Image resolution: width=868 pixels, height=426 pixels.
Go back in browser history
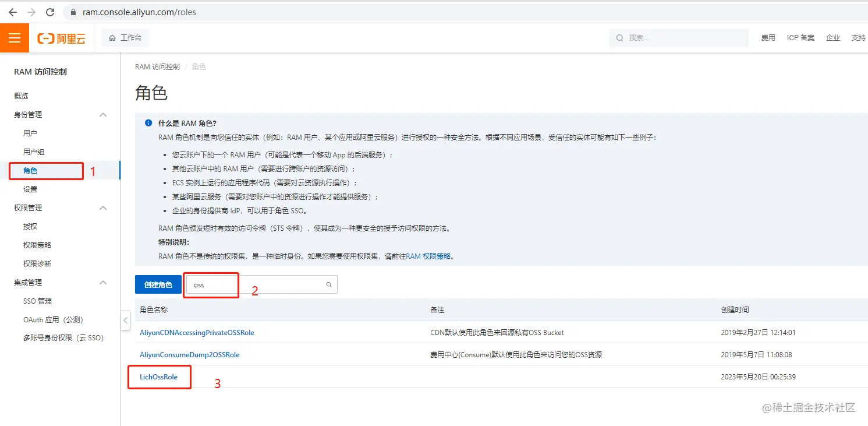pyautogui.click(x=12, y=12)
